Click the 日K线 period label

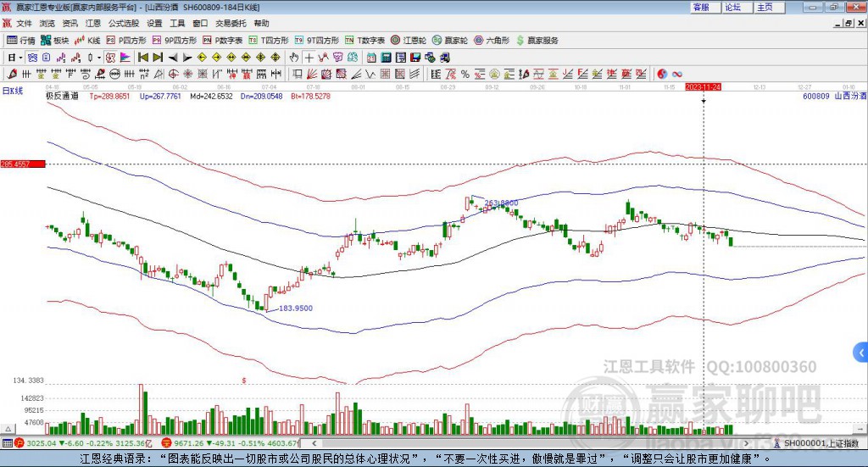coord(12,91)
